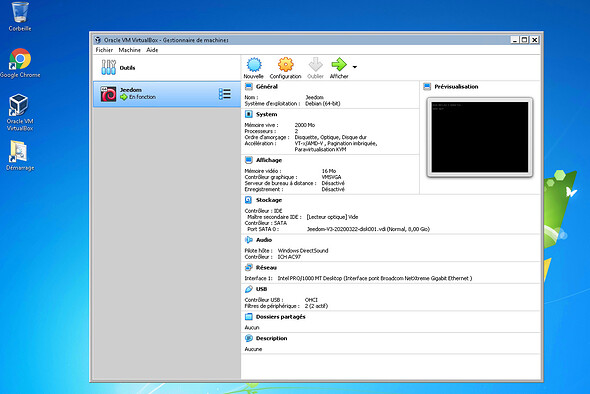The height and width of the screenshot is (394, 590).
Task: Click the '2000 Mo' memory value
Action: click(x=305, y=125)
